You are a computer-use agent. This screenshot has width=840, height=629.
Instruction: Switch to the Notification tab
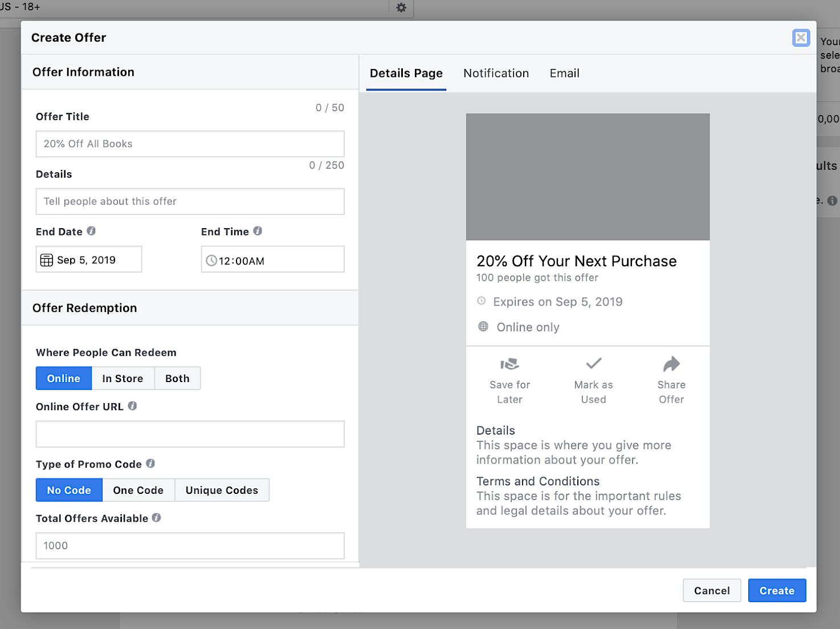coord(496,74)
